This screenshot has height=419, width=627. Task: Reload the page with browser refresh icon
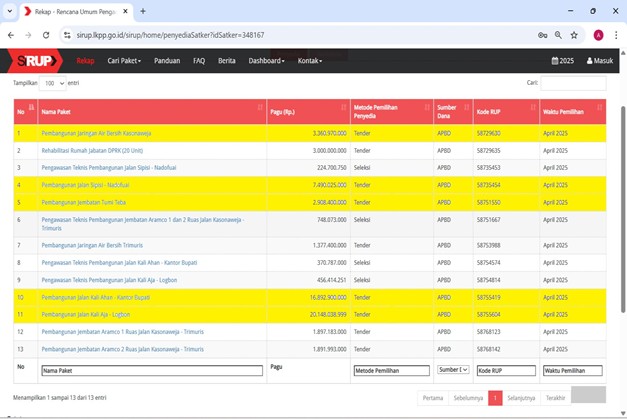point(45,34)
